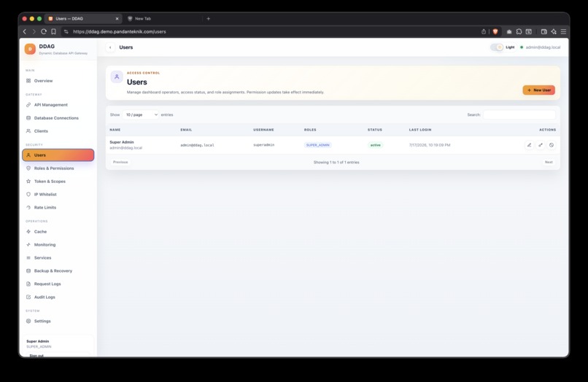Click the site settings icon left of URL

click(66, 31)
